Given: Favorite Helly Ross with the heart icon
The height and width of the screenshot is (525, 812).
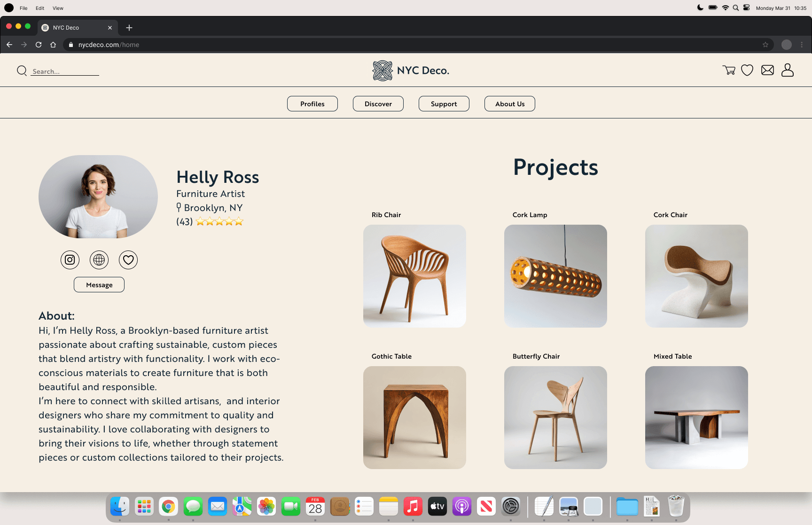Looking at the screenshot, I should tap(128, 259).
